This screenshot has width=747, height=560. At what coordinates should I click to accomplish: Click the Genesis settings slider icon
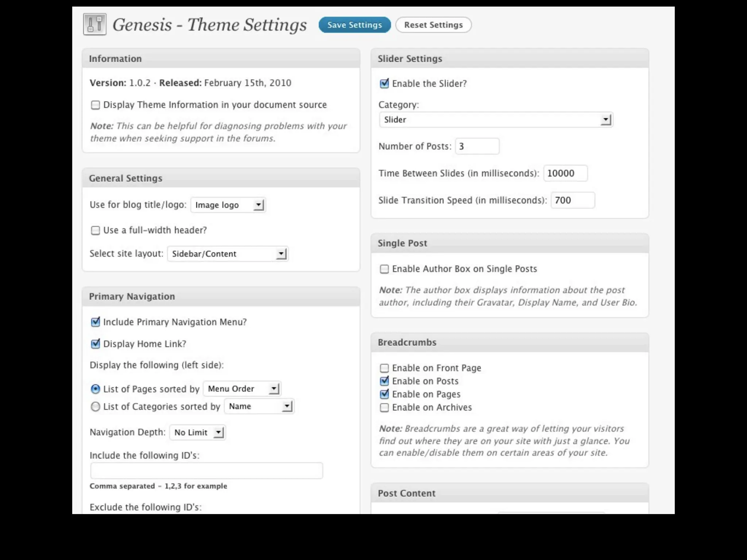point(95,24)
